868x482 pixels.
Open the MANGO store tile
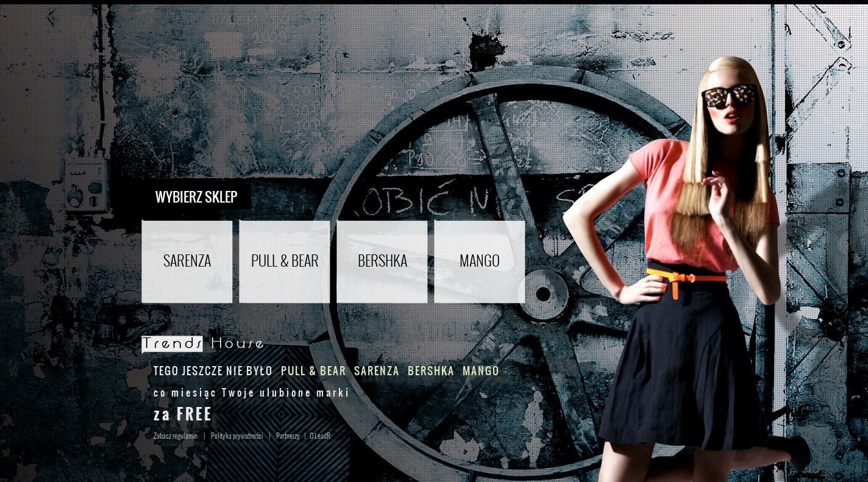click(480, 261)
